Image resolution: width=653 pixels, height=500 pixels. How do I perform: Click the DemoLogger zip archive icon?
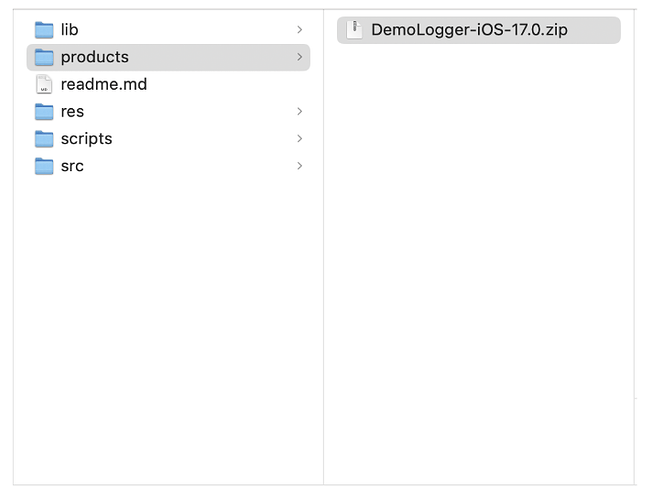(354, 30)
